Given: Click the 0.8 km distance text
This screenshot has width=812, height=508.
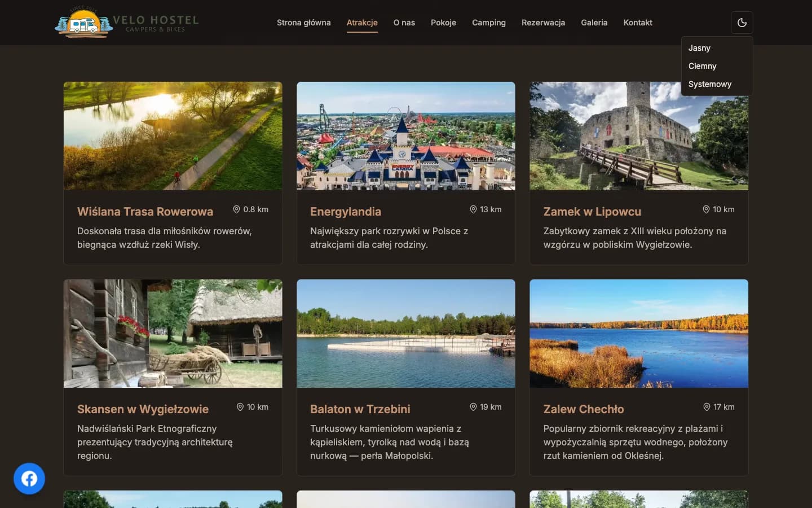Looking at the screenshot, I should click(x=255, y=209).
